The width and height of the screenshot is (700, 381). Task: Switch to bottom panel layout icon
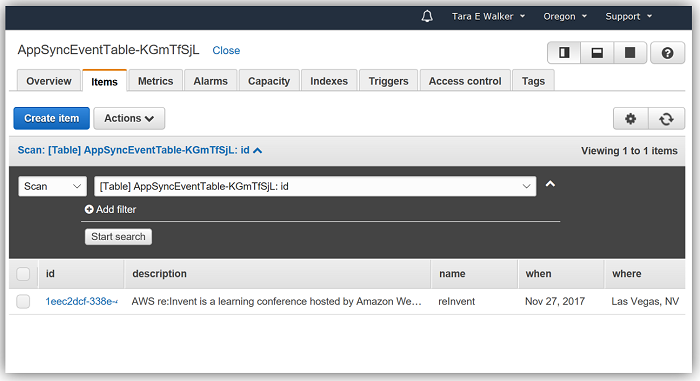[597, 53]
